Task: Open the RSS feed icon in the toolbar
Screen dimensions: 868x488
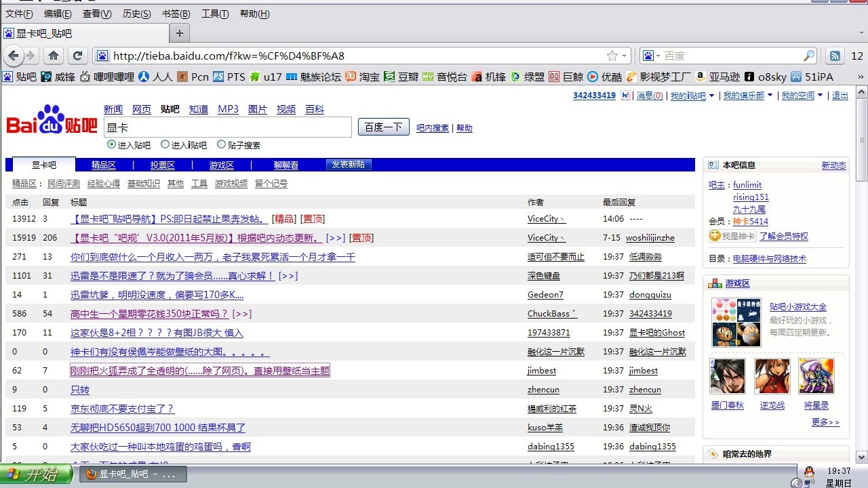Action: pos(835,56)
